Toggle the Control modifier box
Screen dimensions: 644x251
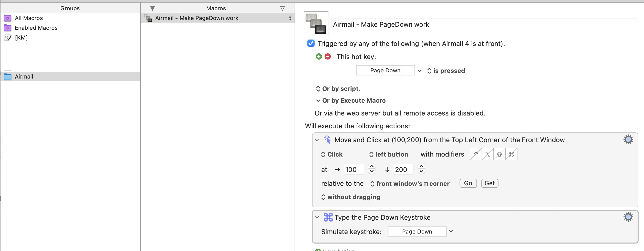point(476,154)
